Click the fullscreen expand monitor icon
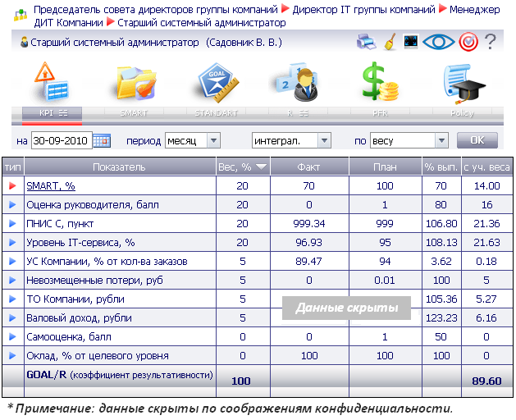 pyautogui.click(x=411, y=42)
